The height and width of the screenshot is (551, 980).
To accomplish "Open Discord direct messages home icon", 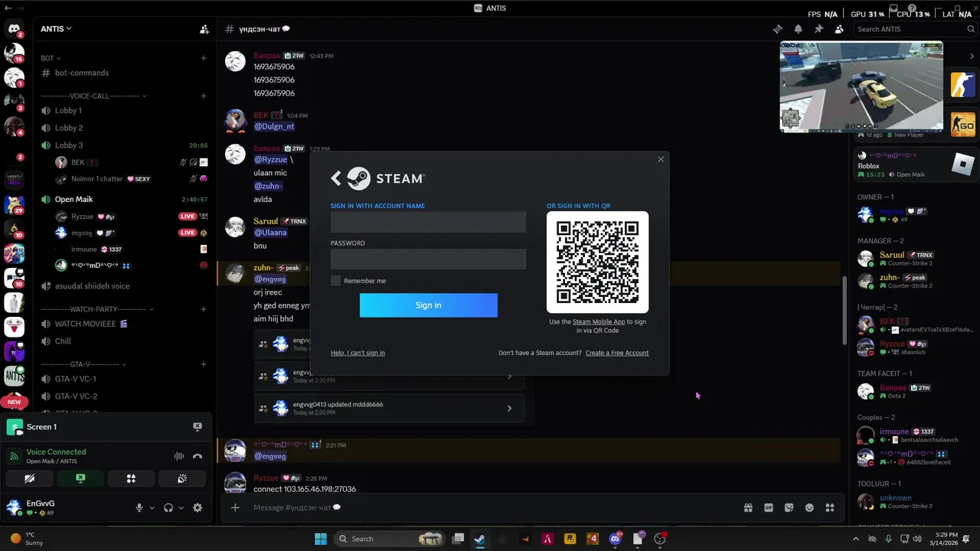I will [14, 29].
